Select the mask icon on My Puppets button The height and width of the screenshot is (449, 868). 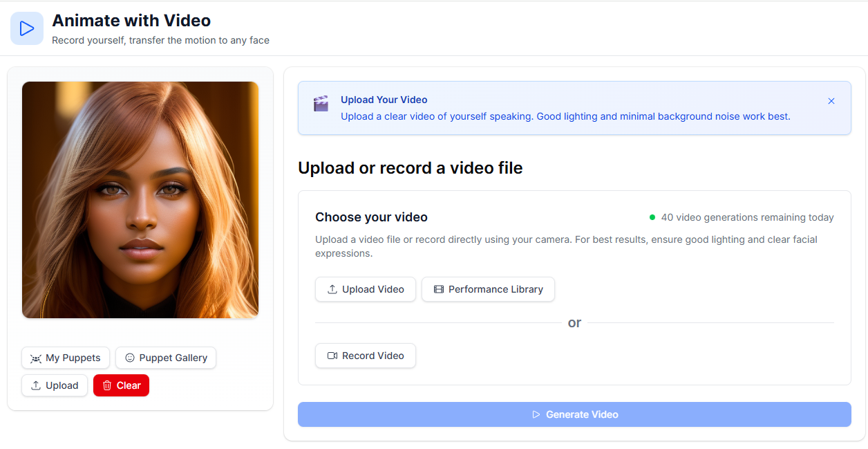point(35,358)
